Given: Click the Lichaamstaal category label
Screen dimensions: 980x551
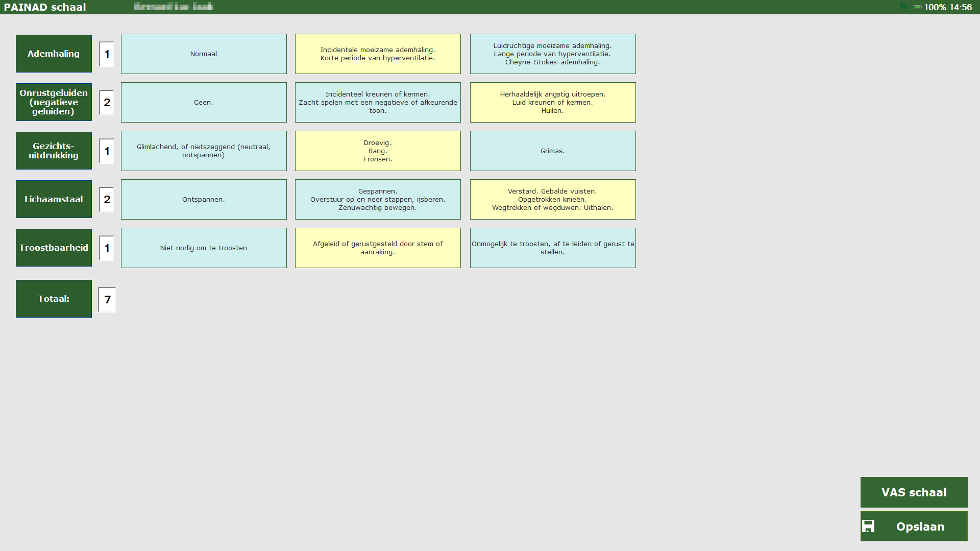Looking at the screenshot, I should click(x=54, y=200).
